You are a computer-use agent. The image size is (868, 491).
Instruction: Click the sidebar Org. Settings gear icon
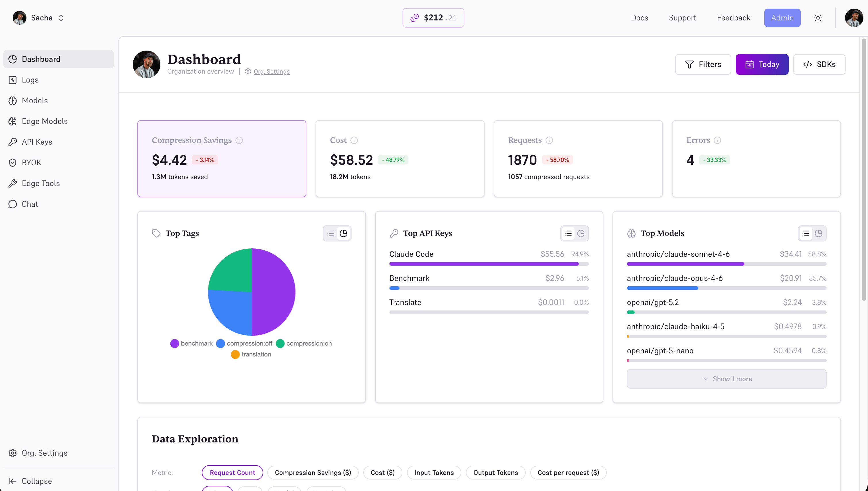(x=12, y=453)
